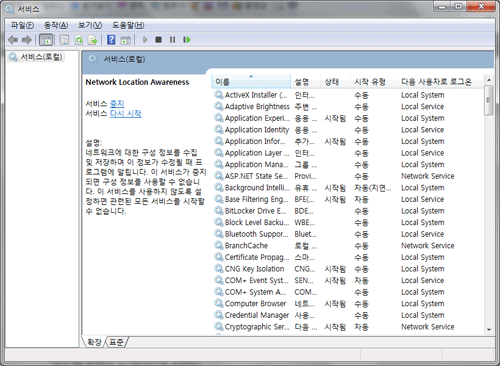The image size is (500, 366).
Task: Sort by the 시작 유형 column header
Action: pos(373,82)
